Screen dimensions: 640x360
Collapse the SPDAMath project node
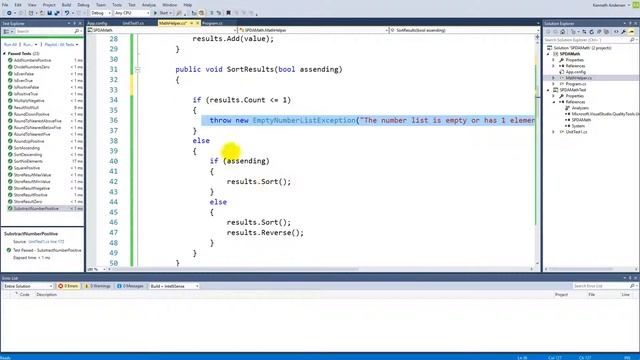(x=549, y=54)
